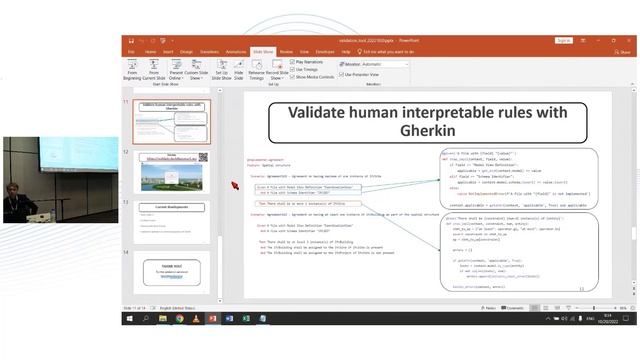Select slide 12 thumbnail with QR code
The image size is (640, 360).
pyautogui.click(x=172, y=172)
